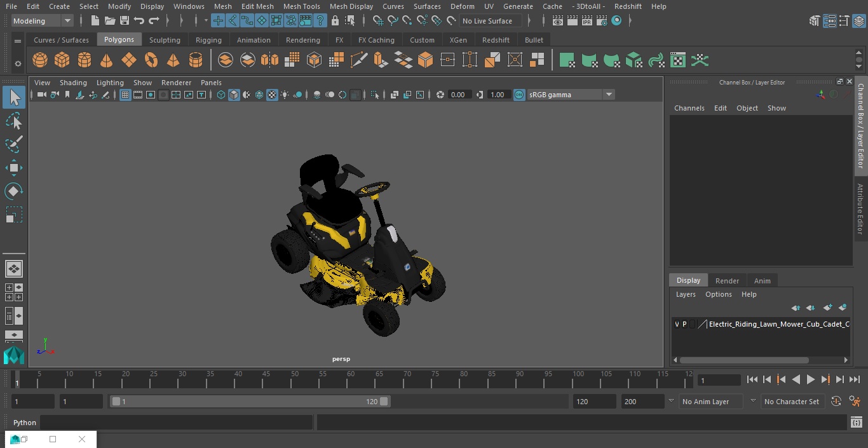
Task: Select the Paint selection tool
Action: (x=14, y=144)
